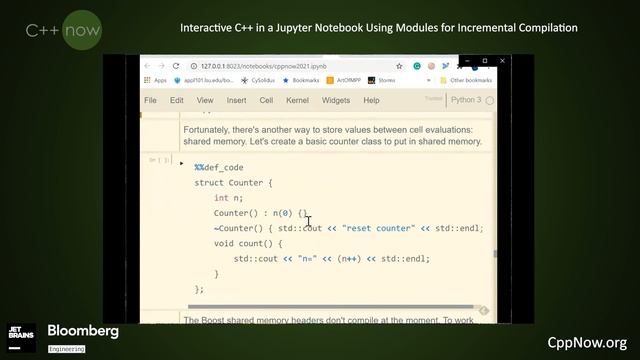Open the Cell menu
This screenshot has height=360, width=640.
(x=266, y=100)
